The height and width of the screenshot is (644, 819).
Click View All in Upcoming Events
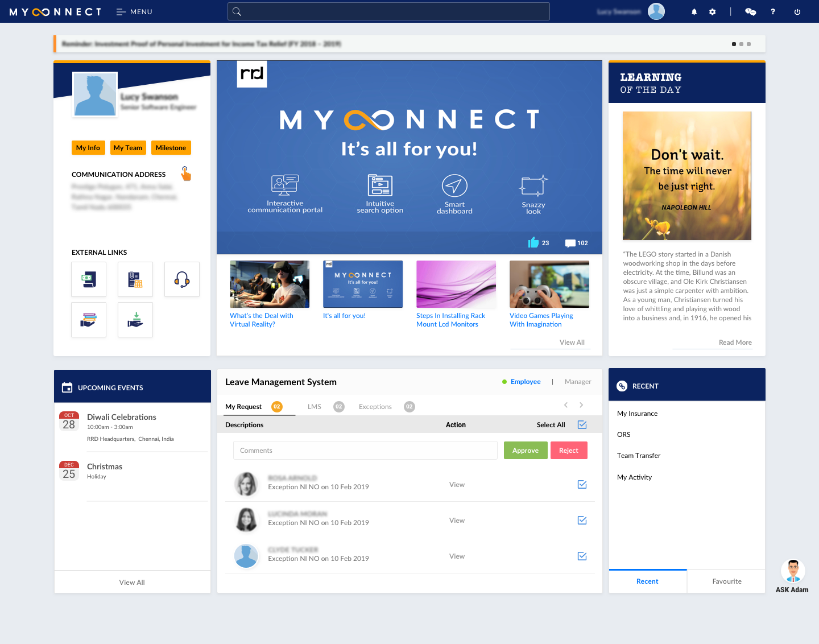pos(132,583)
